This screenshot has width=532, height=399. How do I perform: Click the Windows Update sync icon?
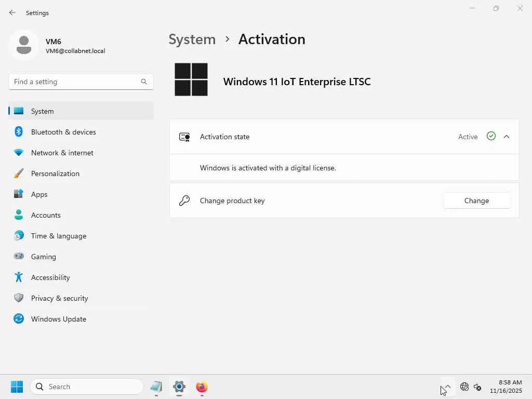19,319
